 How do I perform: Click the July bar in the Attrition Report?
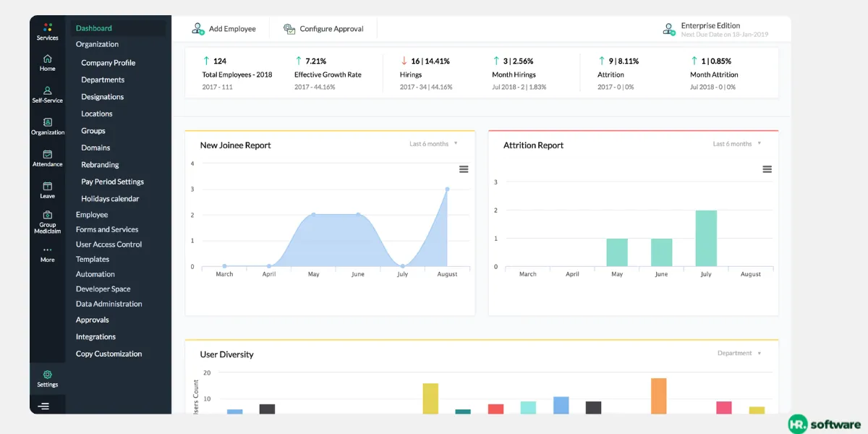click(706, 239)
